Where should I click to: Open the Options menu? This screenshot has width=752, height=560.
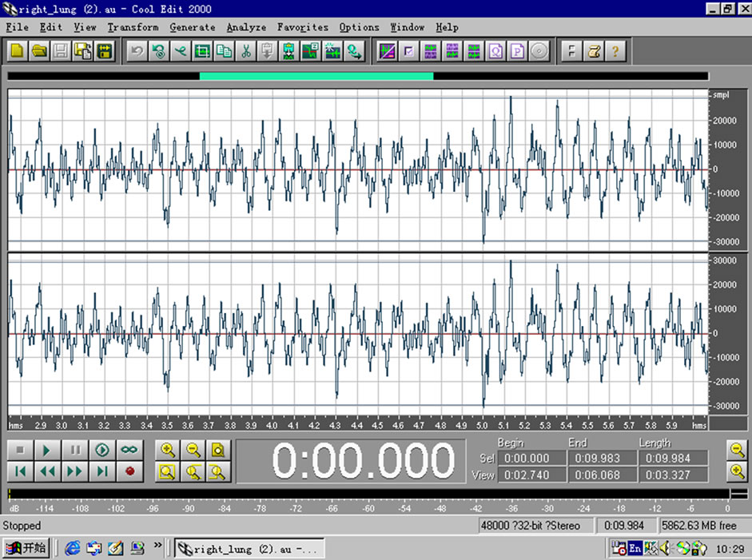click(359, 27)
